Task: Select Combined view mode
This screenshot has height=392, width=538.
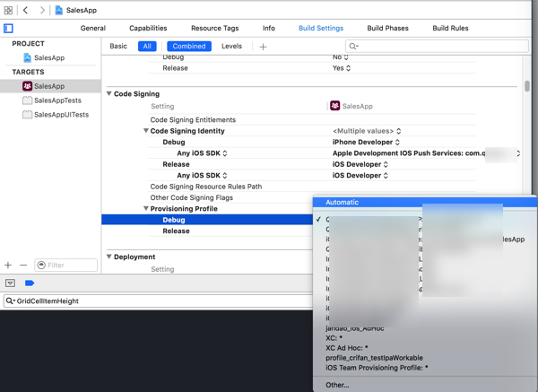Action: pos(189,46)
